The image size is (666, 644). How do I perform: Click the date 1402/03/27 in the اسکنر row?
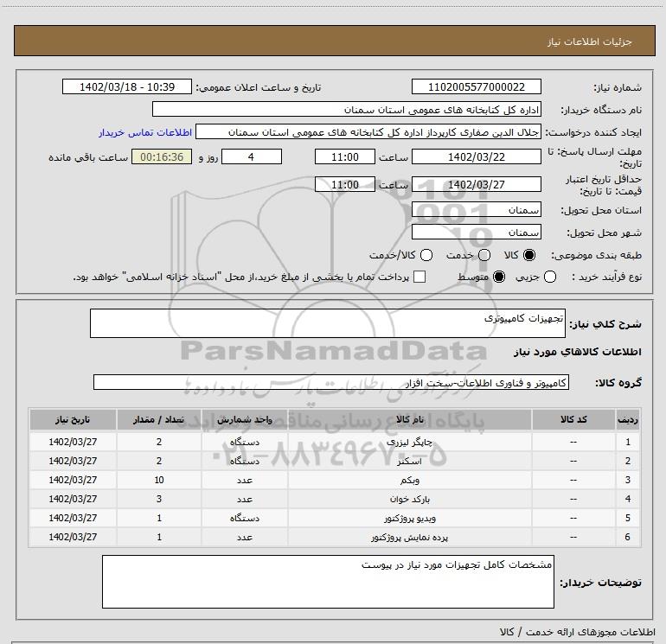click(x=73, y=461)
